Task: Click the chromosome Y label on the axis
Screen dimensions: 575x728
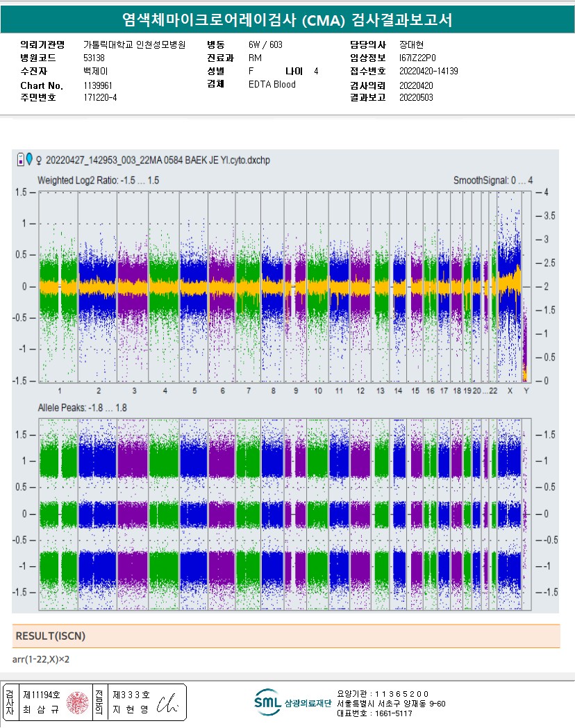Action: (x=526, y=391)
